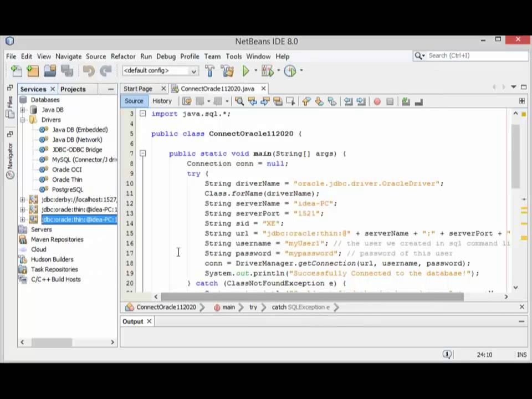
Task: Click the Clean and Build Project icon
Action: point(227,71)
